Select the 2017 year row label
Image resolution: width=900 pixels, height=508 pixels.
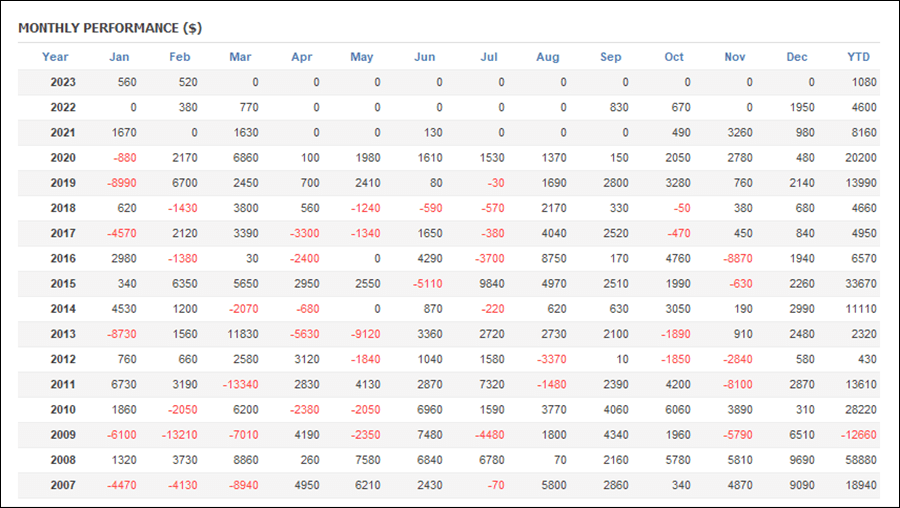pos(63,234)
